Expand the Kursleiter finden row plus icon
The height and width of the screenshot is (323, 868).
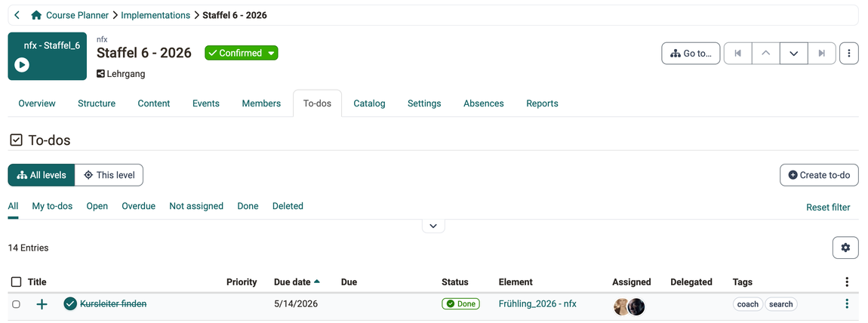(42, 304)
